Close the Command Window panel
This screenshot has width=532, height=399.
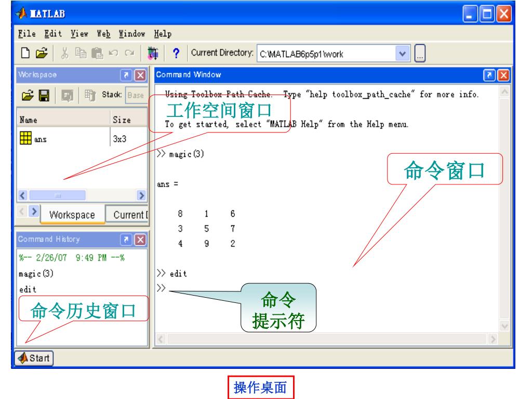503,75
